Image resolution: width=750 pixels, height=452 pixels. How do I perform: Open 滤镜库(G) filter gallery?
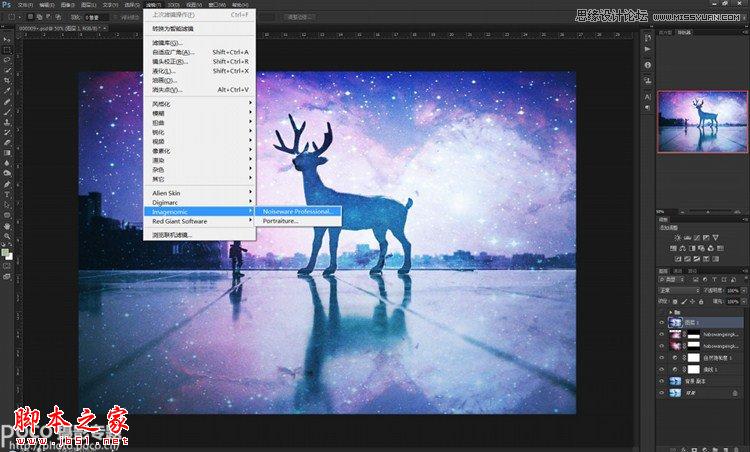[200, 43]
